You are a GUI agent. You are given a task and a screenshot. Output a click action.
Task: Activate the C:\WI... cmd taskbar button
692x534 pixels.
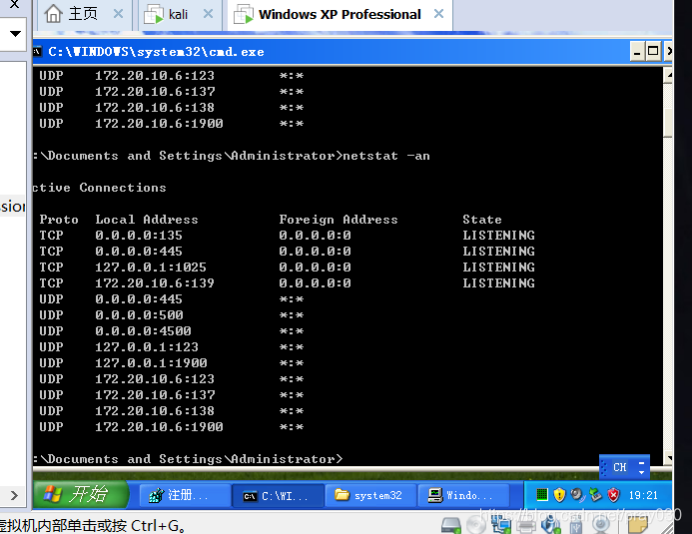[278, 496]
